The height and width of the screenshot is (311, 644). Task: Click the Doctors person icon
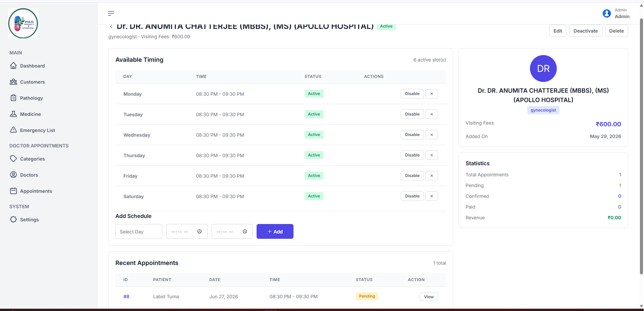coord(13,175)
